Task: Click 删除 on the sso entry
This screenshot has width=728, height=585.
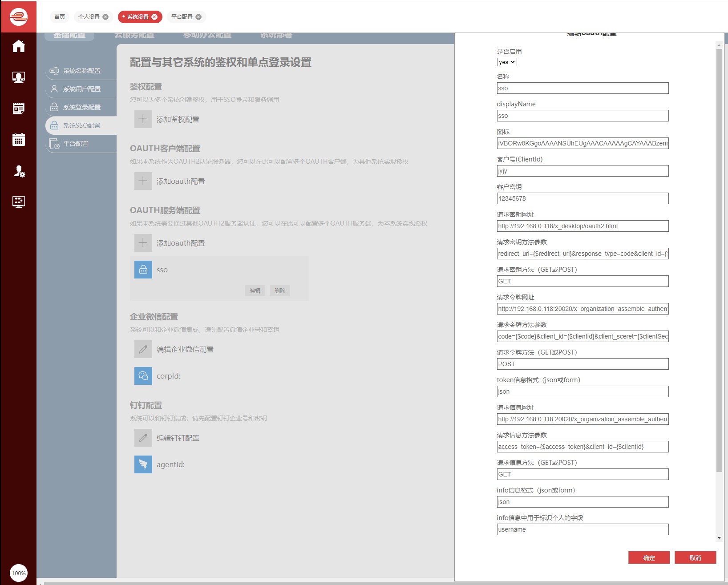Action: pos(280,290)
